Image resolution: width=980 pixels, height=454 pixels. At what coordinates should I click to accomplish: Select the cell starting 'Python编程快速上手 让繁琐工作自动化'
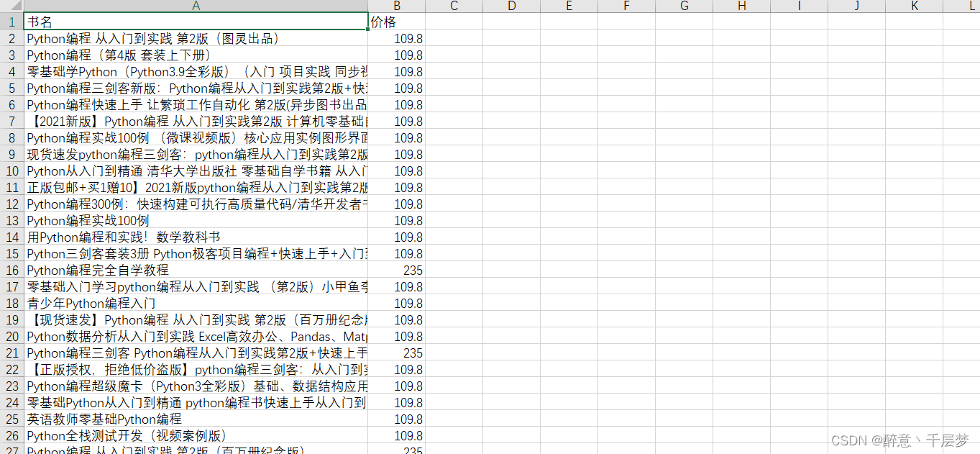coord(196,104)
